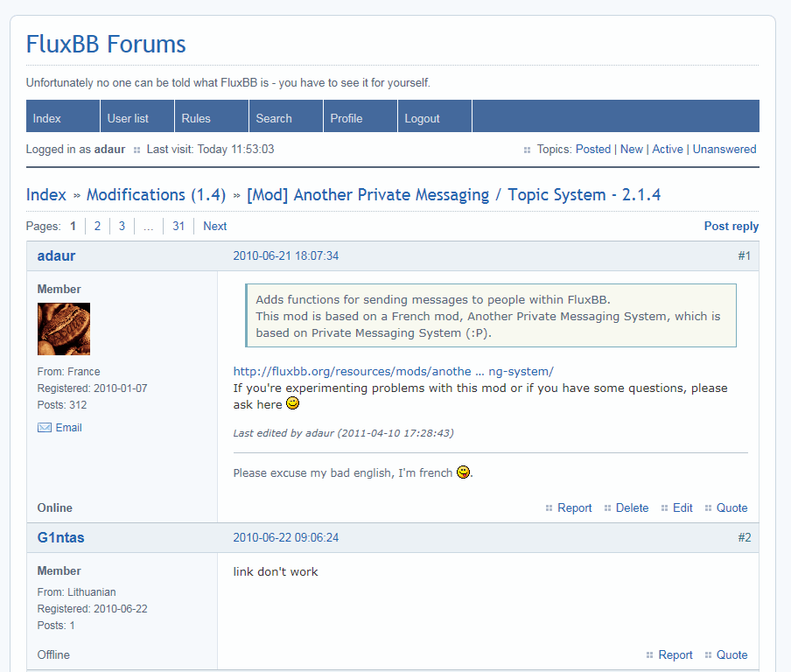
Task: Edit the first post
Action: click(x=682, y=507)
